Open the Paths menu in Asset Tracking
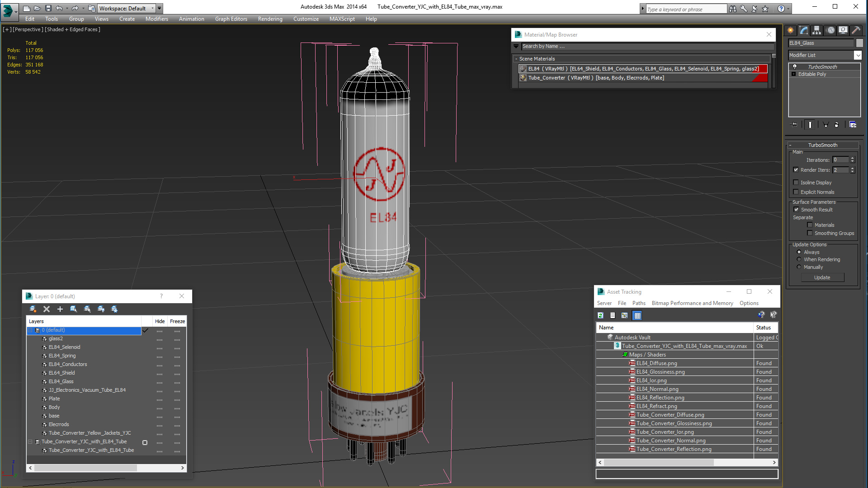 click(x=639, y=303)
